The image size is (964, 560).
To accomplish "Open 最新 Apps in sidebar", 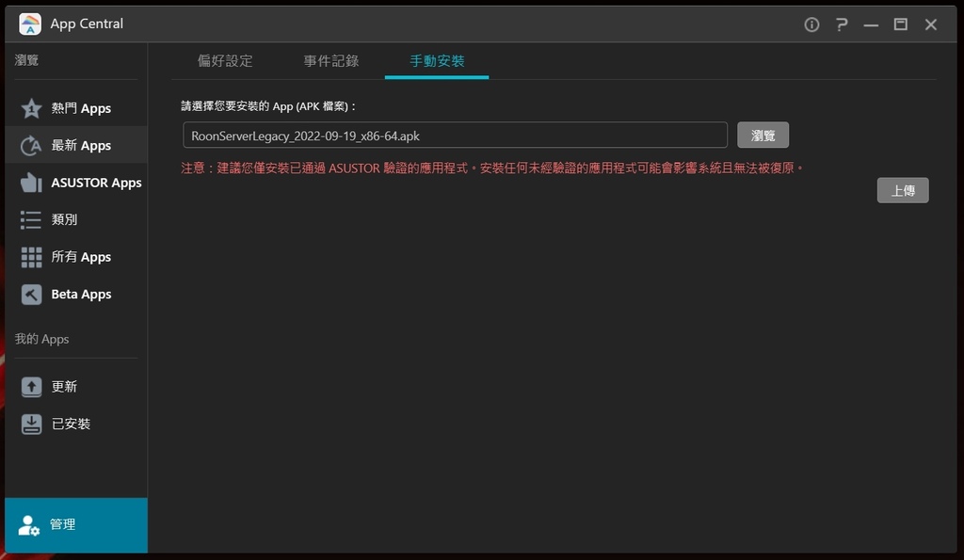I will [x=76, y=146].
